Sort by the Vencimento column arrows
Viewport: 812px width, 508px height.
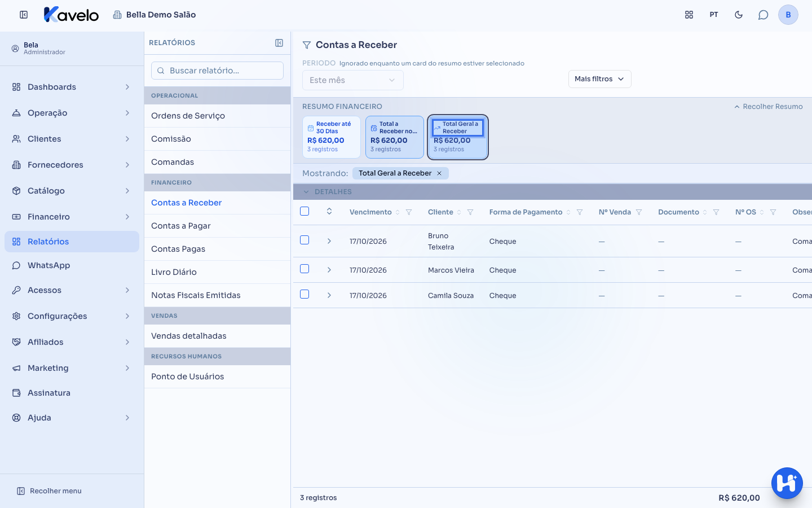click(x=398, y=212)
